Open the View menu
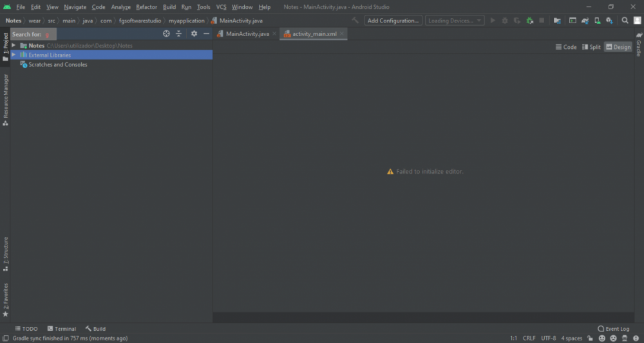This screenshot has width=644, height=343. point(52,7)
